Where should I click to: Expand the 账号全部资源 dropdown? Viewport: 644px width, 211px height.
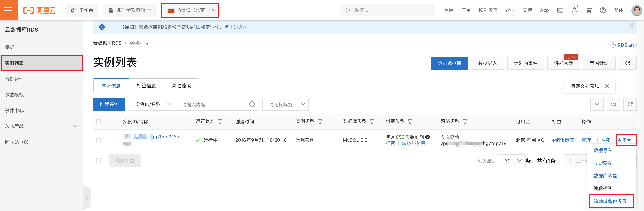(130, 10)
